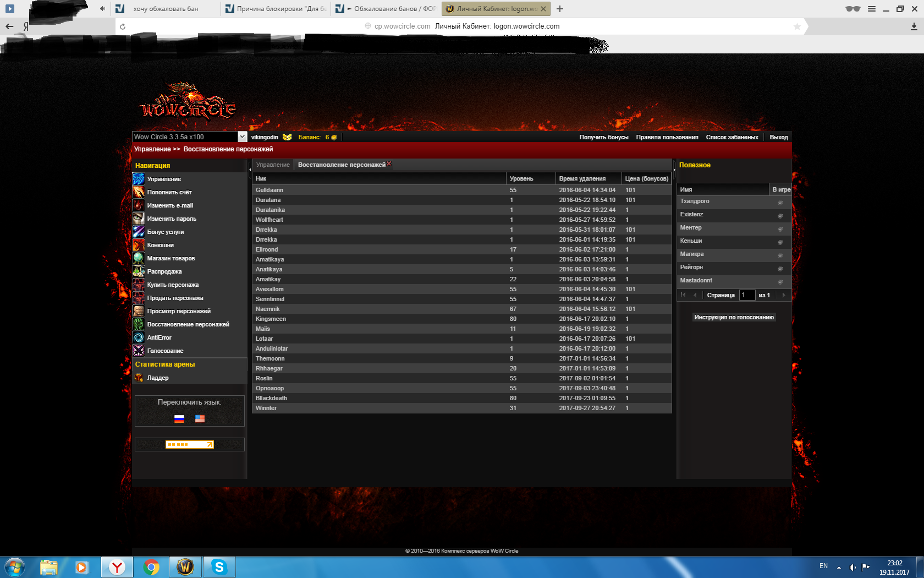Close the Восстановление персонажей tab

coord(389,163)
